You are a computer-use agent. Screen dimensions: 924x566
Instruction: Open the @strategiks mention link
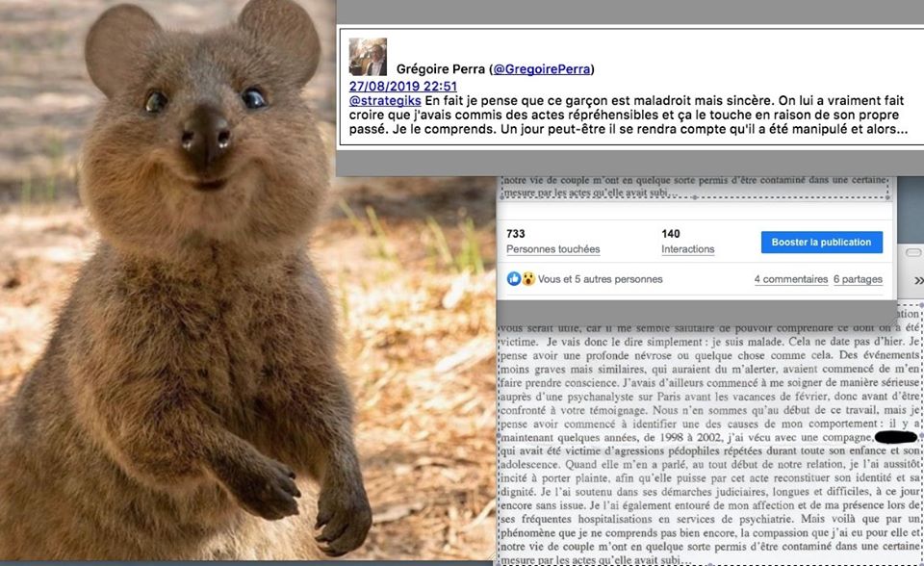coord(385,100)
